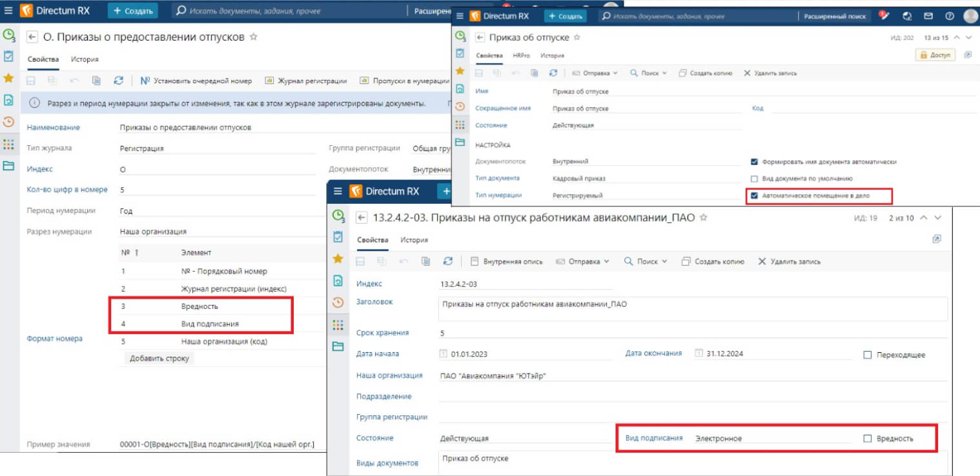Go to next record in Приказ об отпуске (13 из 15)
This screenshot has height=476, width=980.
(970, 37)
